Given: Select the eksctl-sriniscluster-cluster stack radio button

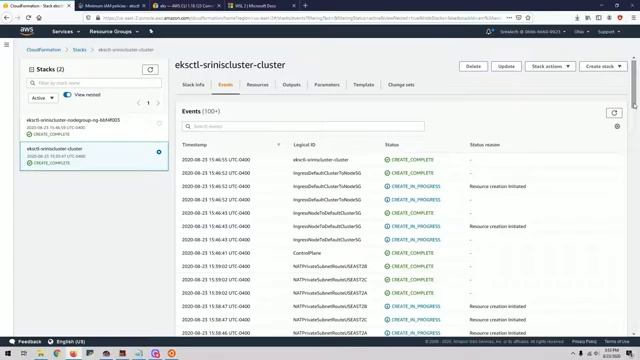Looking at the screenshot, I should tap(159, 152).
